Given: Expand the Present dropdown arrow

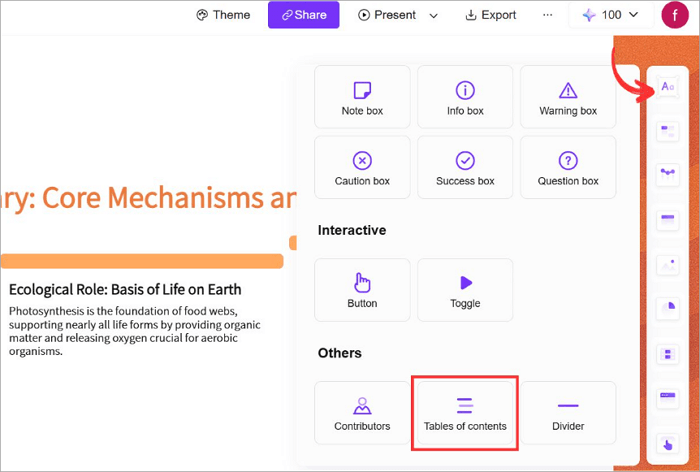Looking at the screenshot, I should [433, 16].
